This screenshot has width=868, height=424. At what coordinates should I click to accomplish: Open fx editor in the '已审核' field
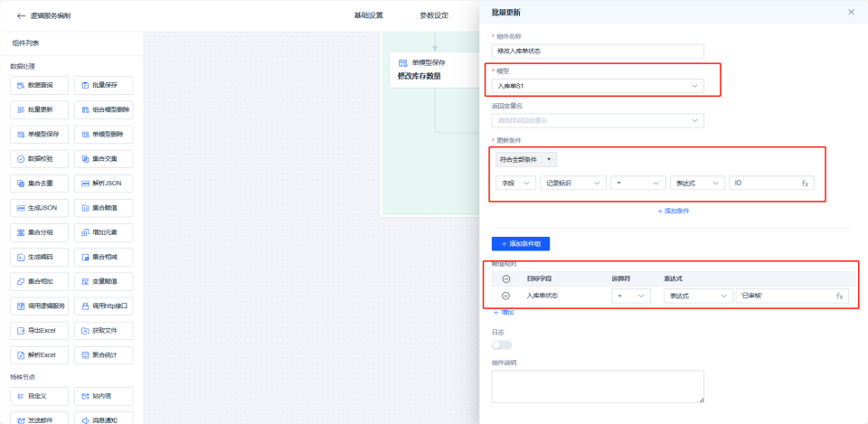click(840, 297)
